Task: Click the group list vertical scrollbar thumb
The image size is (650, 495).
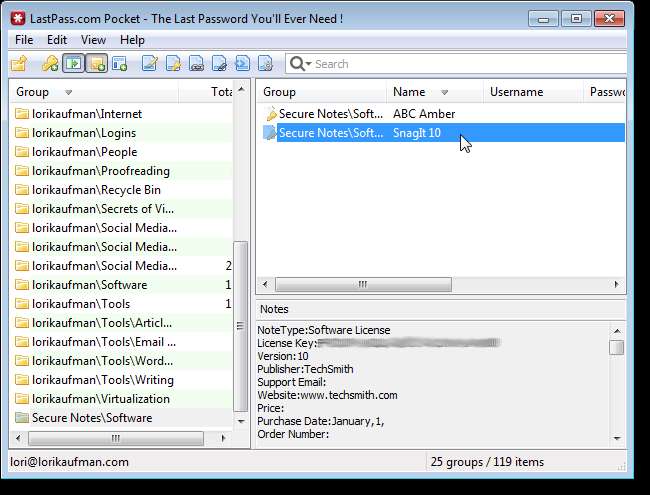Action: [241, 326]
